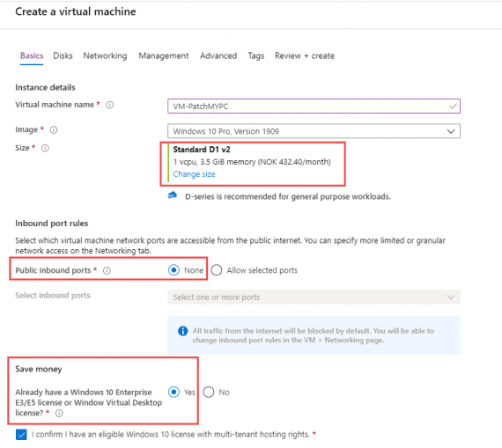Screen dimensions: 502x448
Task: Click green checkmark in VM name field
Action: 453,106
